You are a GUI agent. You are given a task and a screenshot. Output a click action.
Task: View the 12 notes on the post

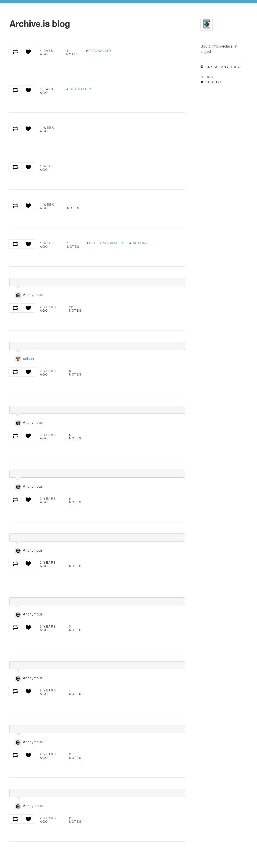[x=75, y=309]
